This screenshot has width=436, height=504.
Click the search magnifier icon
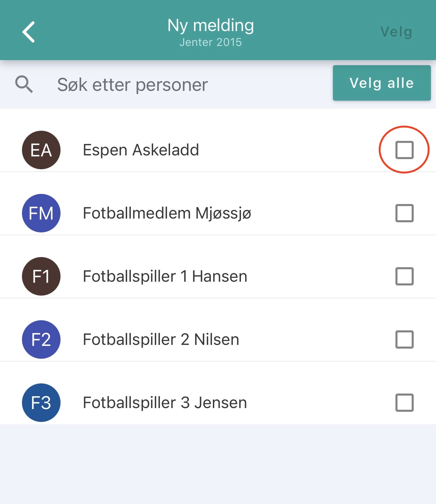24,84
